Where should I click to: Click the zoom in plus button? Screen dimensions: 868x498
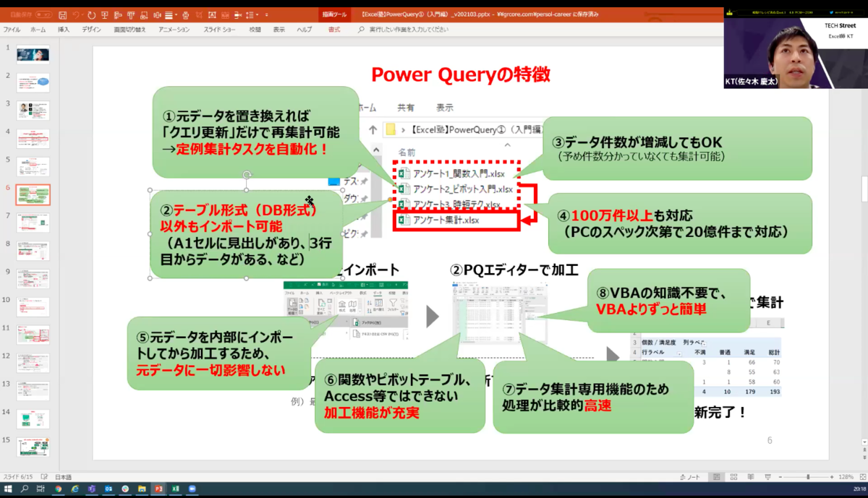833,477
